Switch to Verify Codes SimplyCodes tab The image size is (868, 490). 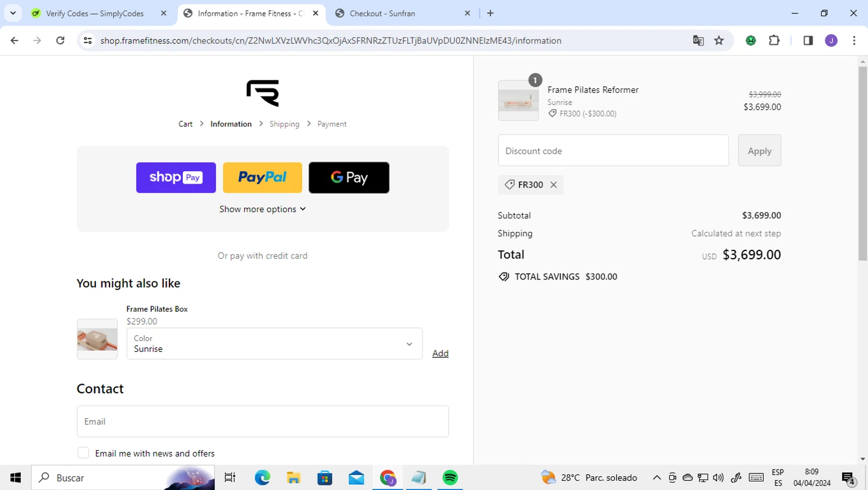point(99,13)
